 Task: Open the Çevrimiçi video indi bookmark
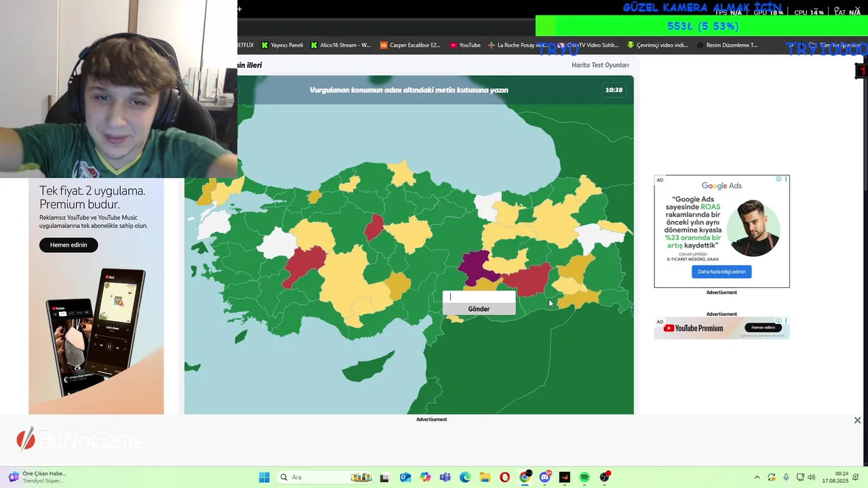click(657, 45)
